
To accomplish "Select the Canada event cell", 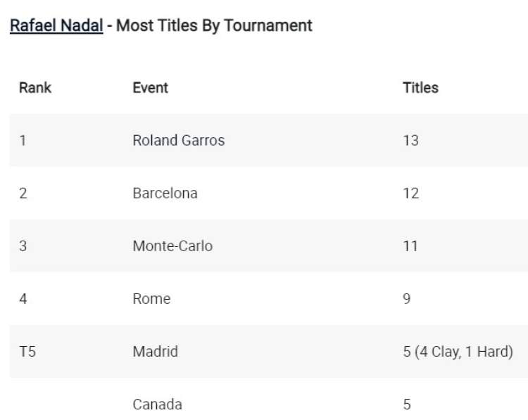I will 157,405.
